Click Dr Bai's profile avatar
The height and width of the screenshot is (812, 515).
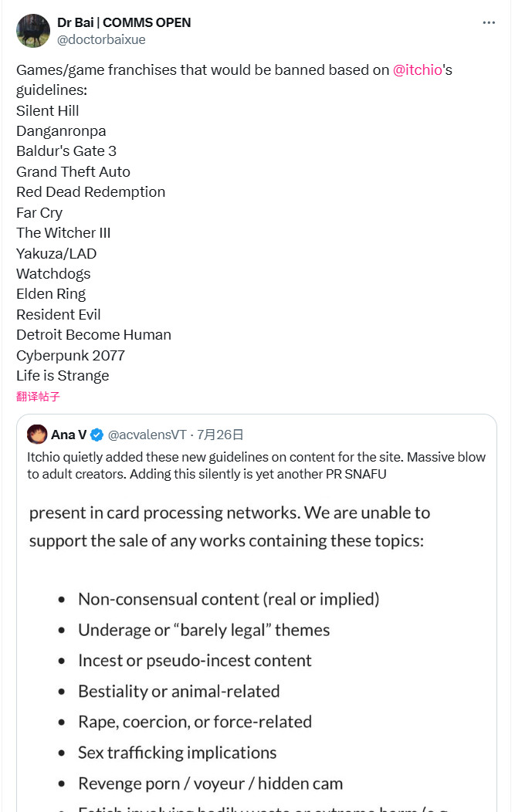(x=32, y=30)
